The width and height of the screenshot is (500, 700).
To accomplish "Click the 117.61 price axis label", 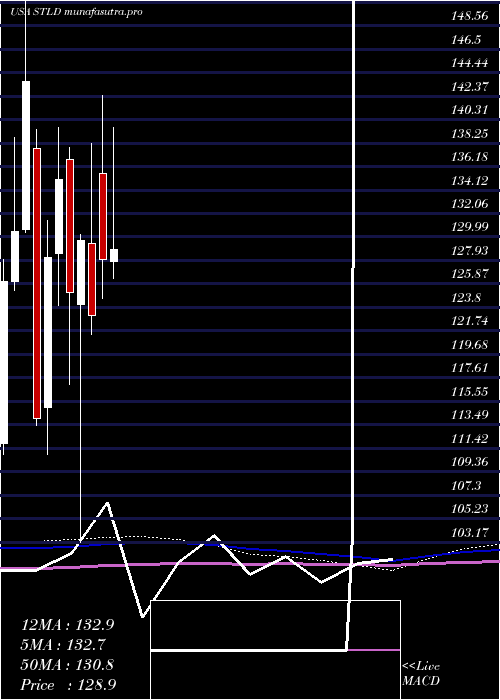I will pyautogui.click(x=470, y=368).
